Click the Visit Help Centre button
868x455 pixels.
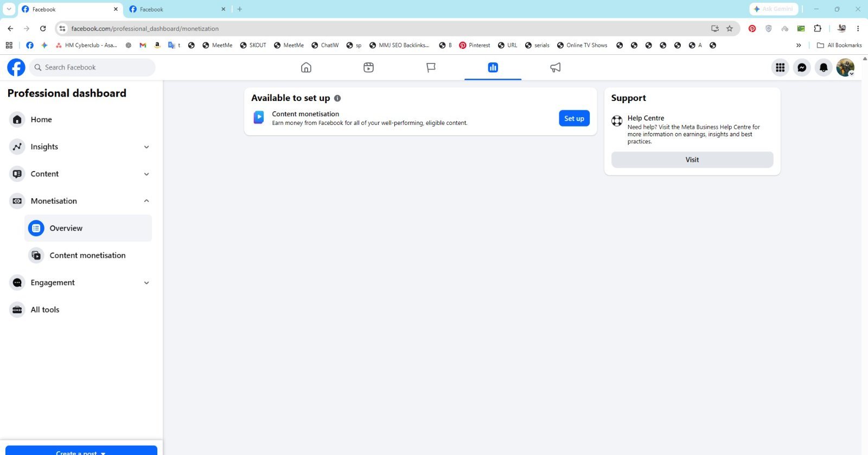[692, 160]
